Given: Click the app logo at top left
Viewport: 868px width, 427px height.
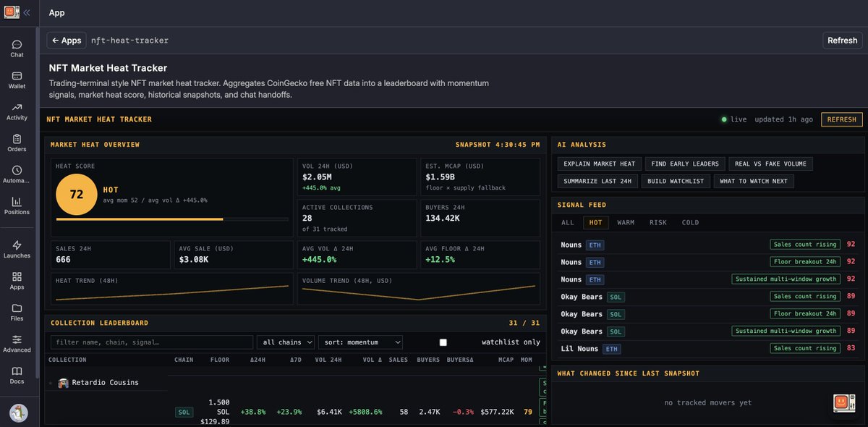Looking at the screenshot, I should (12, 12).
